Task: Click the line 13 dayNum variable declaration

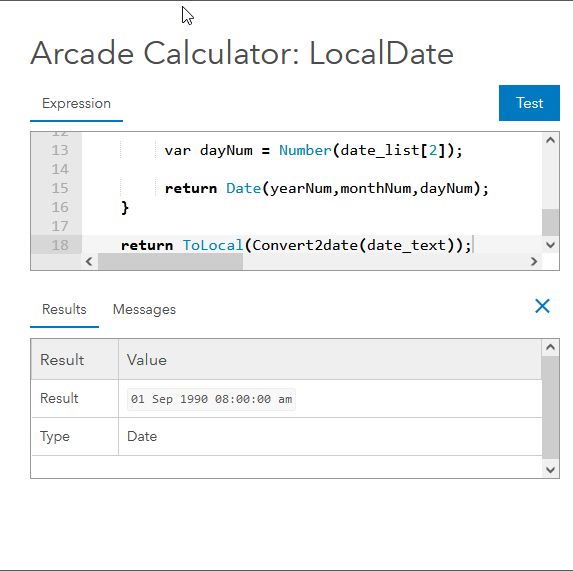Action: coord(314,150)
